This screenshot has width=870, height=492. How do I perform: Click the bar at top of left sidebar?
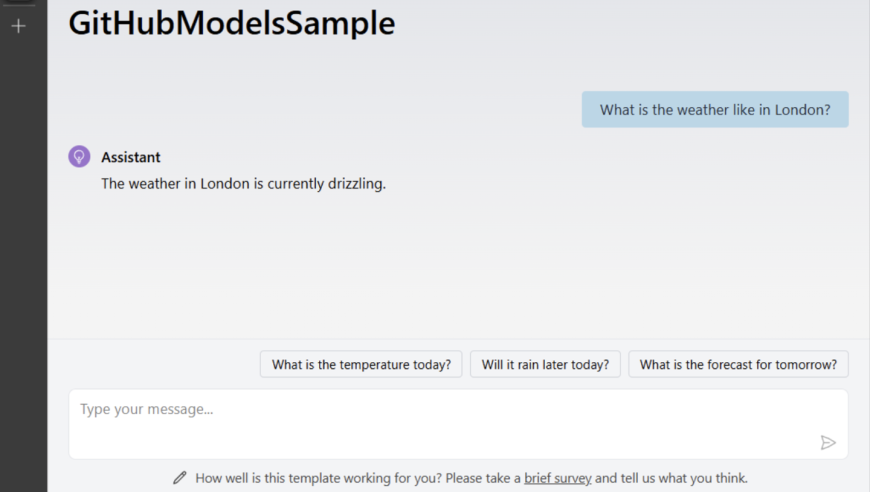tap(18, 2)
